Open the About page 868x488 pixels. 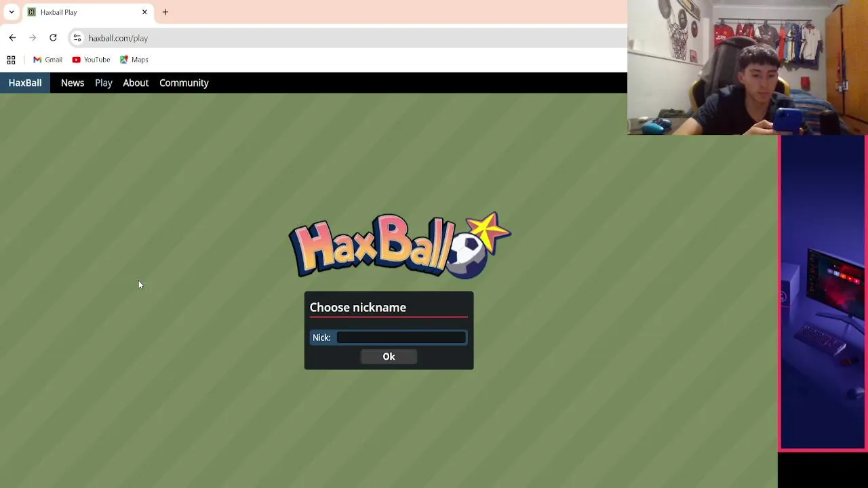tap(136, 83)
